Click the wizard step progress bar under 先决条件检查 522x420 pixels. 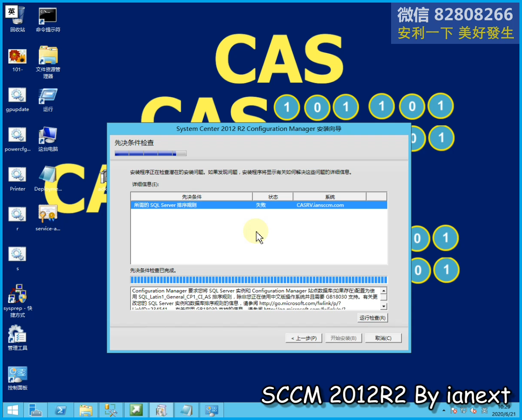point(150,153)
